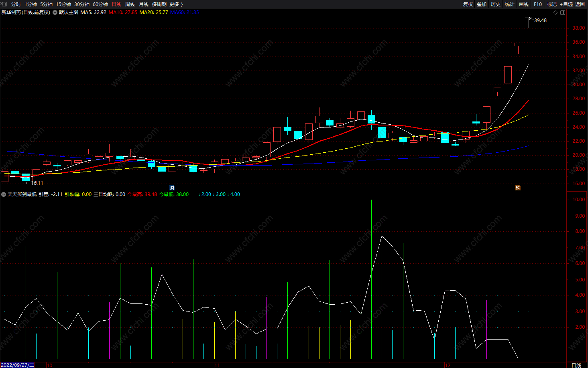Click the 返回 back button
Image resolution: width=588 pixels, height=368 pixels.
point(580,4)
